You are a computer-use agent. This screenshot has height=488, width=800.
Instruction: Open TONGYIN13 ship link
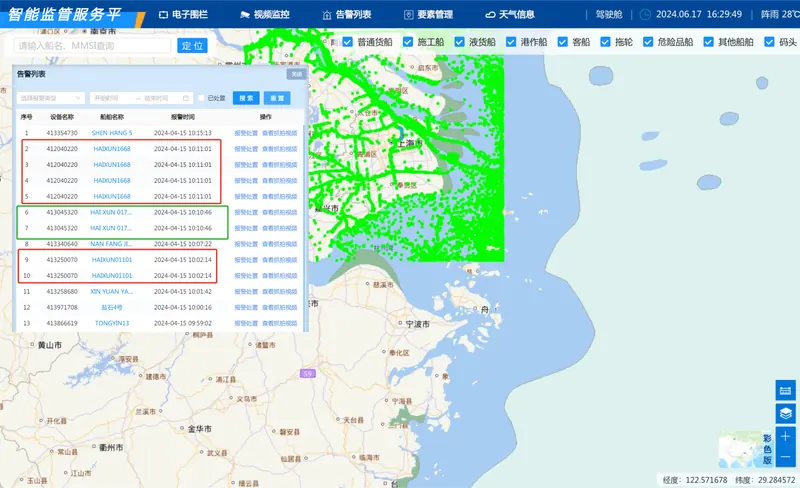[112, 323]
